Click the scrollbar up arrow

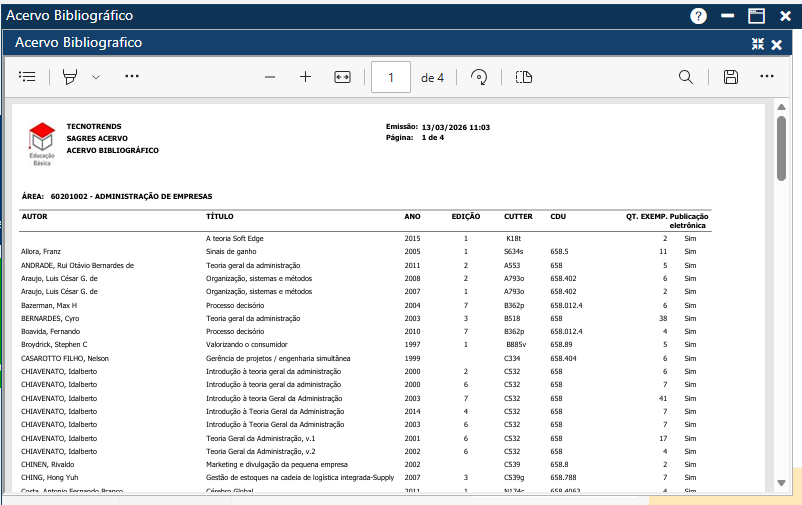pos(781,107)
